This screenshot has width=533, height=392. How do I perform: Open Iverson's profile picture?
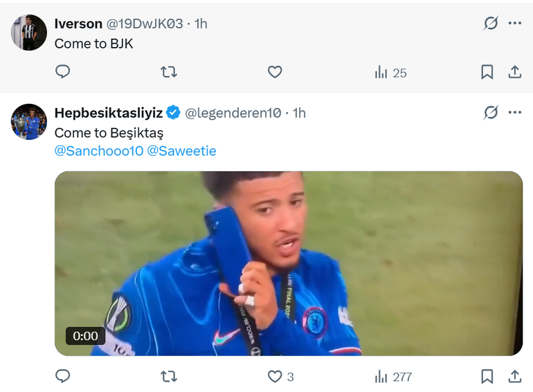click(29, 33)
